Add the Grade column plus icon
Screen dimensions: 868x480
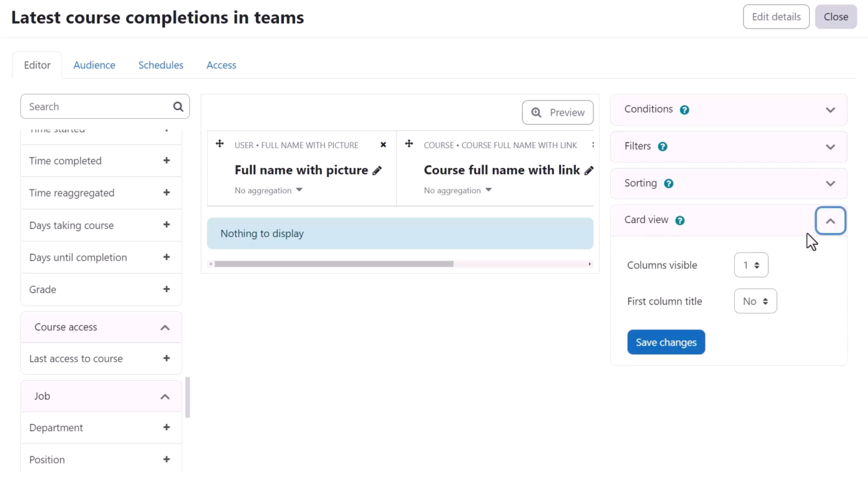coord(166,289)
